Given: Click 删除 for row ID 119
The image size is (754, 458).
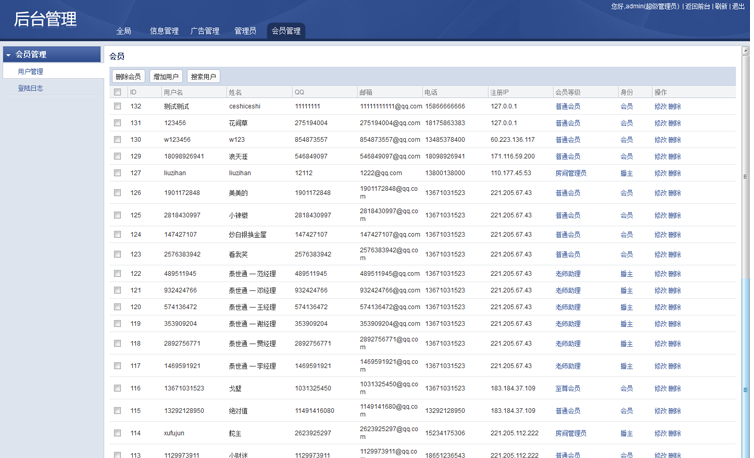Looking at the screenshot, I should [675, 324].
